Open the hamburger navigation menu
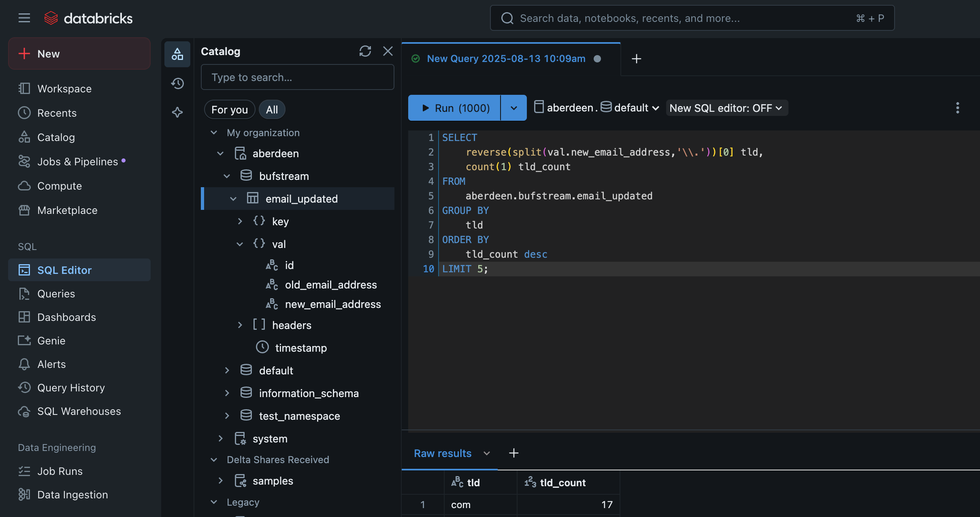980x517 pixels. point(23,18)
